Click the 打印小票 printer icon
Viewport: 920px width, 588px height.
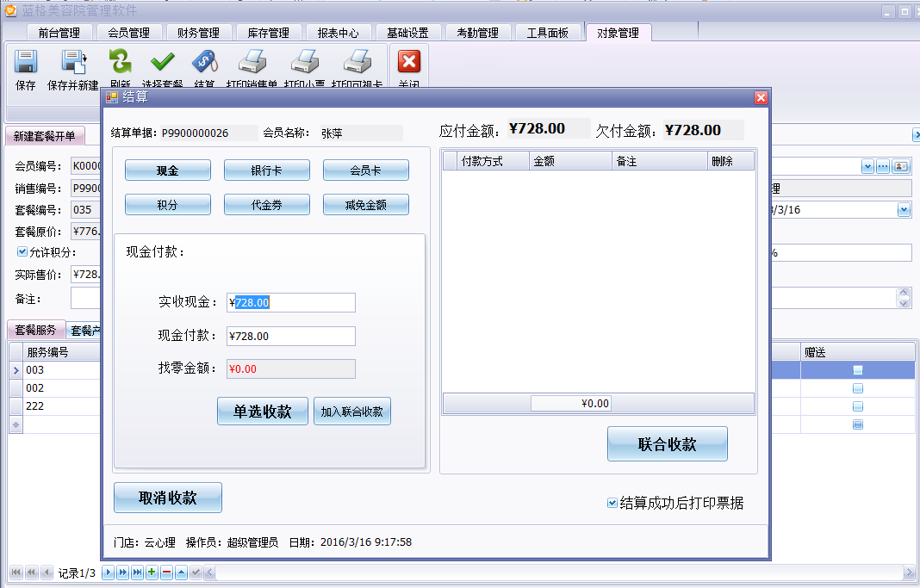(x=304, y=62)
